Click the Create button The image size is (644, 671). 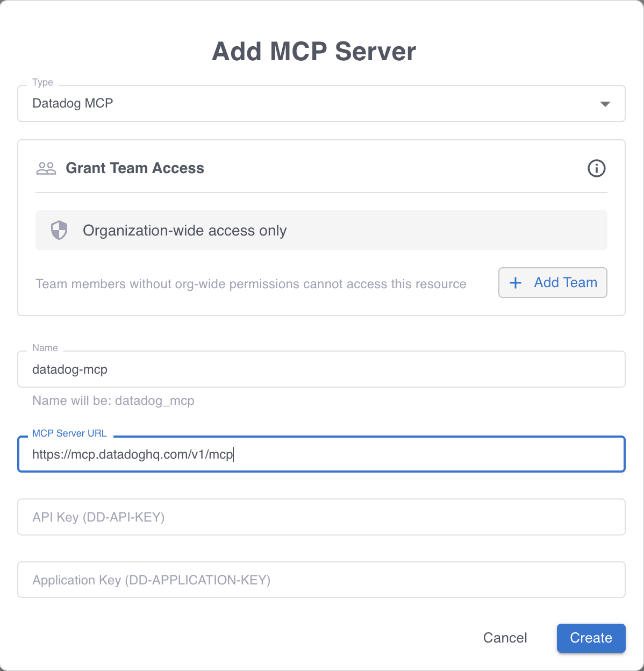(591, 638)
